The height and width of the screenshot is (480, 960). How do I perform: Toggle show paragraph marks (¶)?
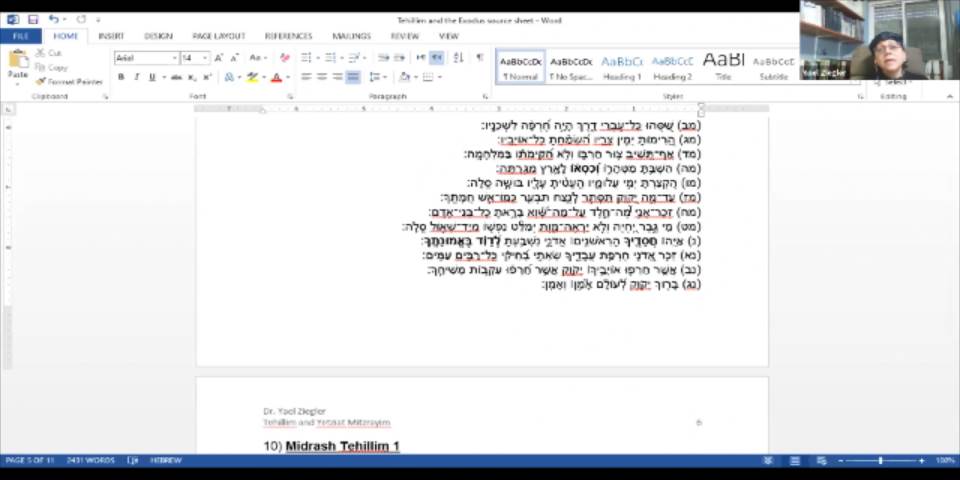pos(479,58)
